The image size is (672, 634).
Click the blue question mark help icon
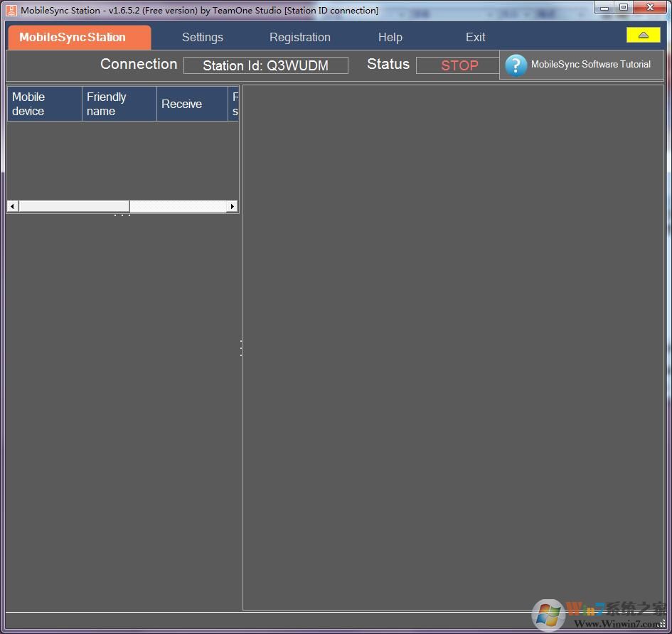[516, 65]
